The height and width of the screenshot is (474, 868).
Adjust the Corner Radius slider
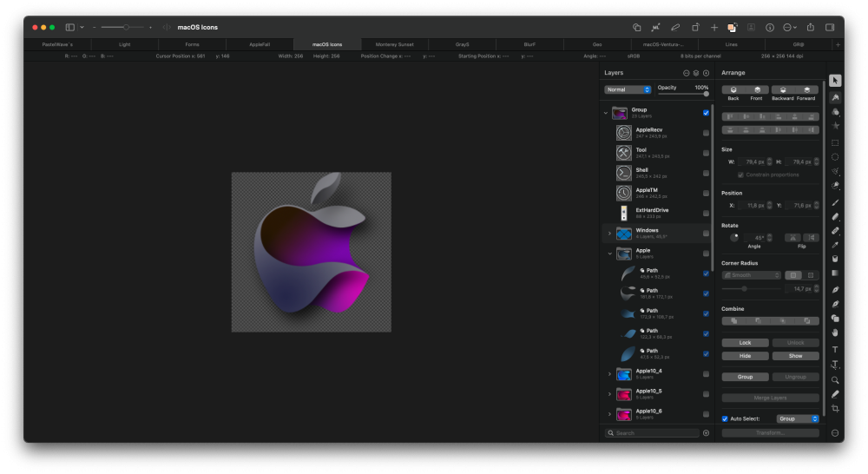pos(751,288)
